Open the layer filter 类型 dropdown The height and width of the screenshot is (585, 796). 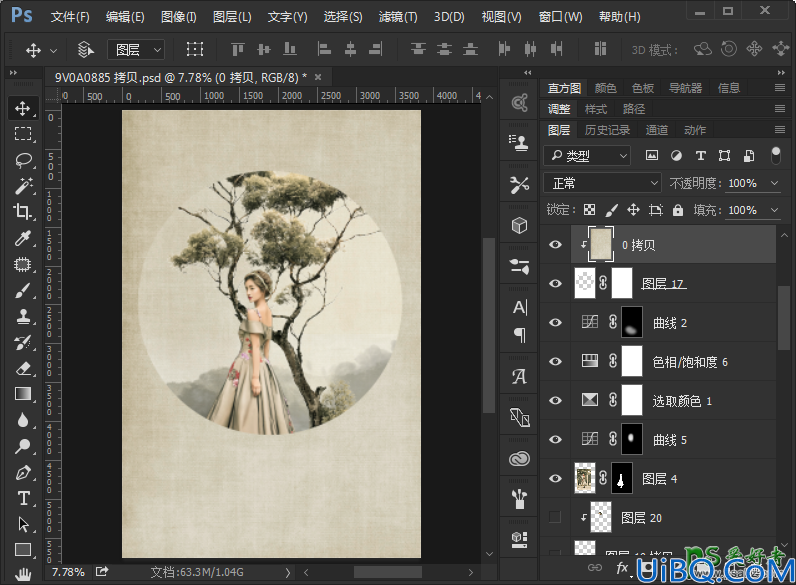pos(587,156)
